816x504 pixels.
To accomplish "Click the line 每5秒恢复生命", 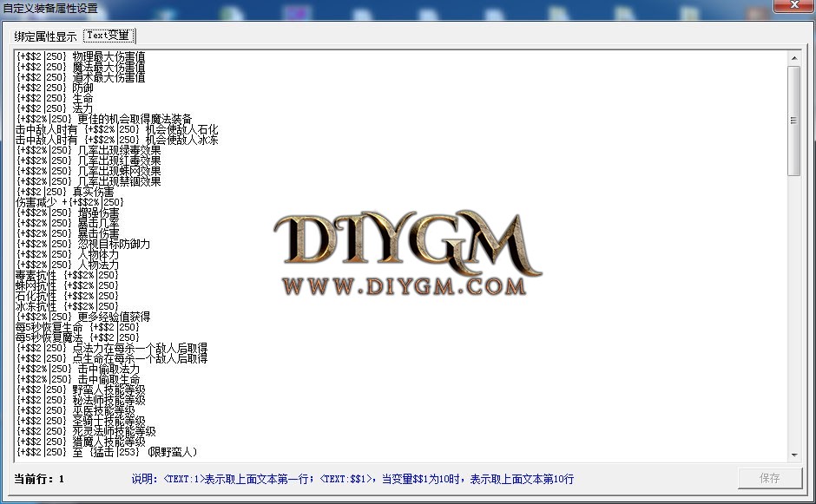I will pyautogui.click(x=77, y=327).
